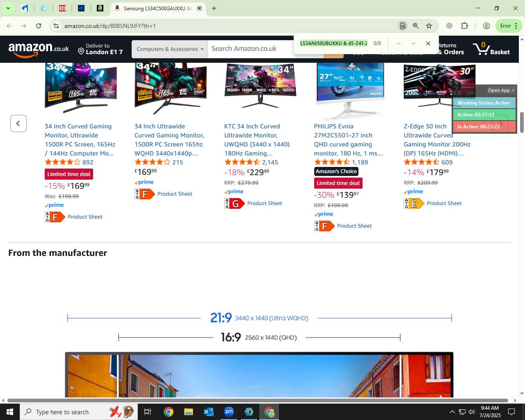Click the Search Amazon.co.uk field
The height and width of the screenshot is (420, 525).
251,49
